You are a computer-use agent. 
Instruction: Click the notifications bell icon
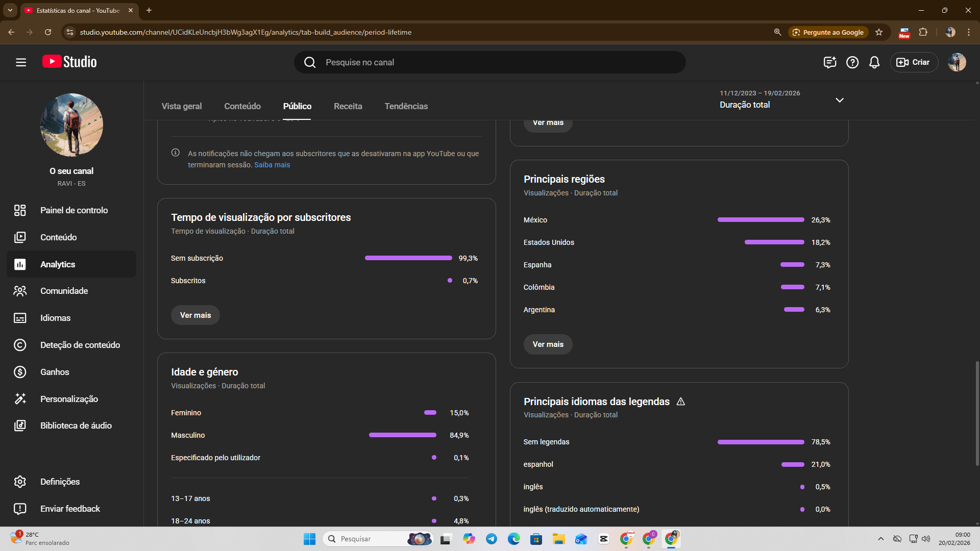[874, 62]
